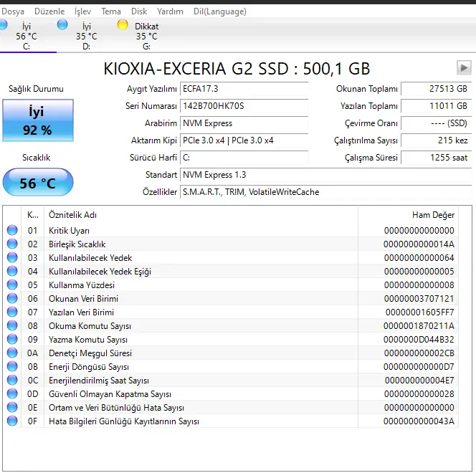Viewport: 476px width, 473px height.
Task: Click status orb for Güvenli Olmayan Kapatma Sayısı
Action: [12, 393]
